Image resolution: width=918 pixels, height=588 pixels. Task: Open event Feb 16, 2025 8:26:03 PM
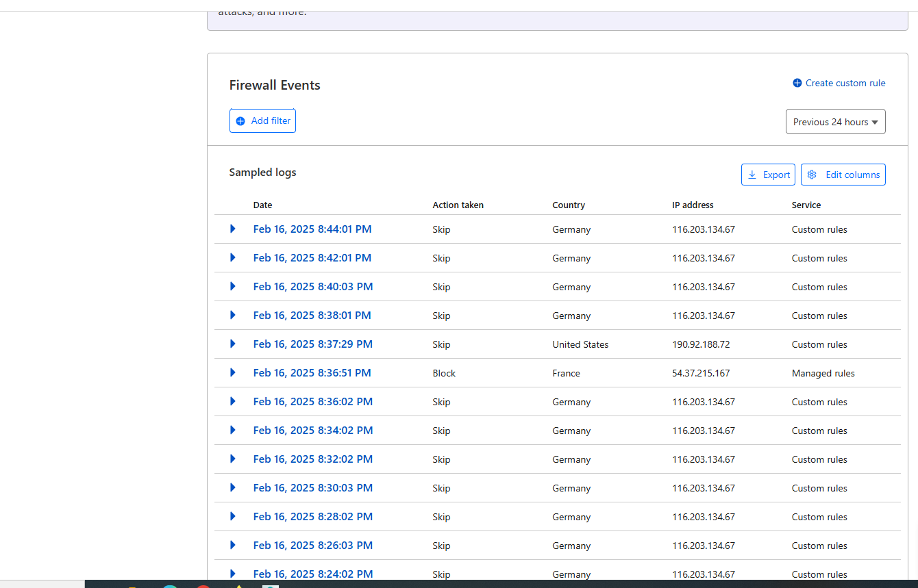point(313,546)
